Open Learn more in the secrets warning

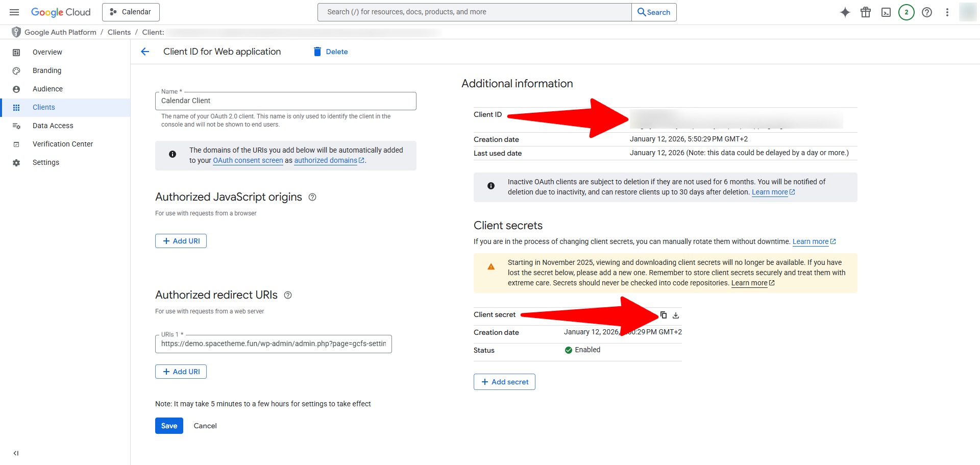753,283
